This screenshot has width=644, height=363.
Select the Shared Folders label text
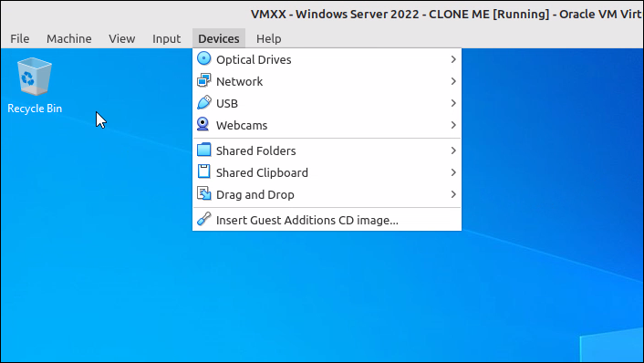[x=256, y=151]
